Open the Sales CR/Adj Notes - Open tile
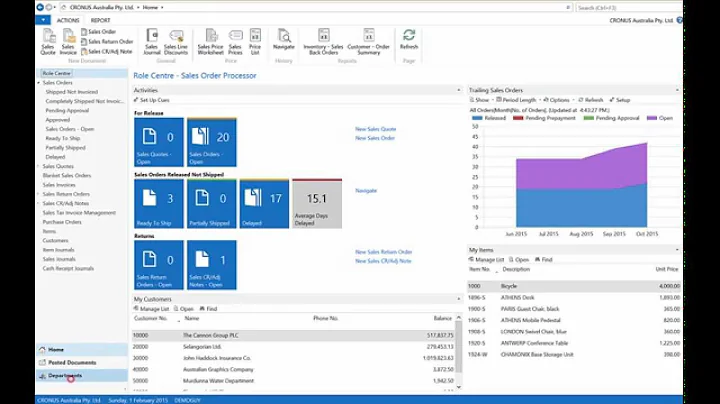 [212, 265]
